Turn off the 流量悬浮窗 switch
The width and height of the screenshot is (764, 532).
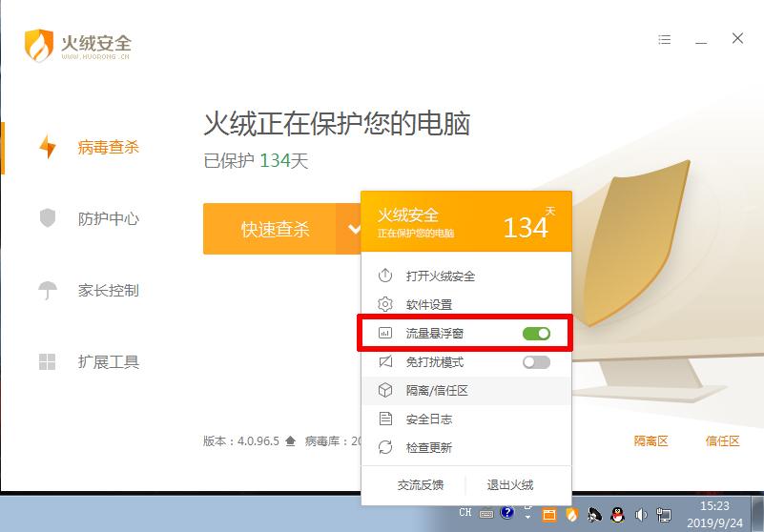536,334
